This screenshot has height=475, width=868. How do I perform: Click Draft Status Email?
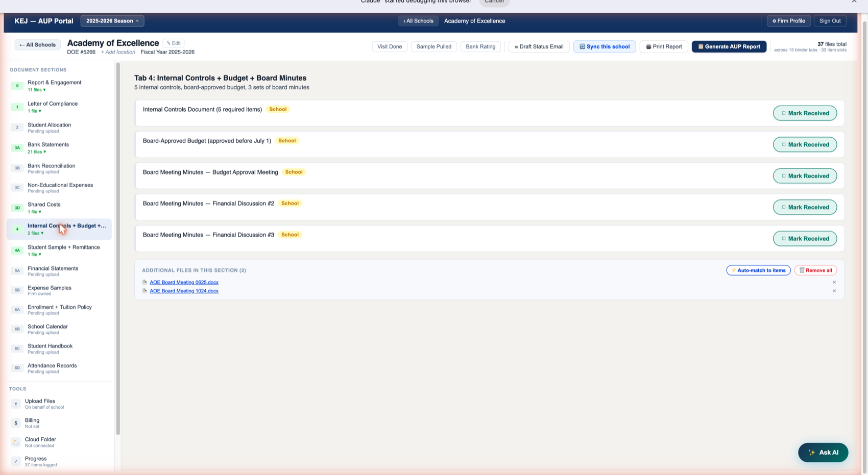click(x=539, y=46)
